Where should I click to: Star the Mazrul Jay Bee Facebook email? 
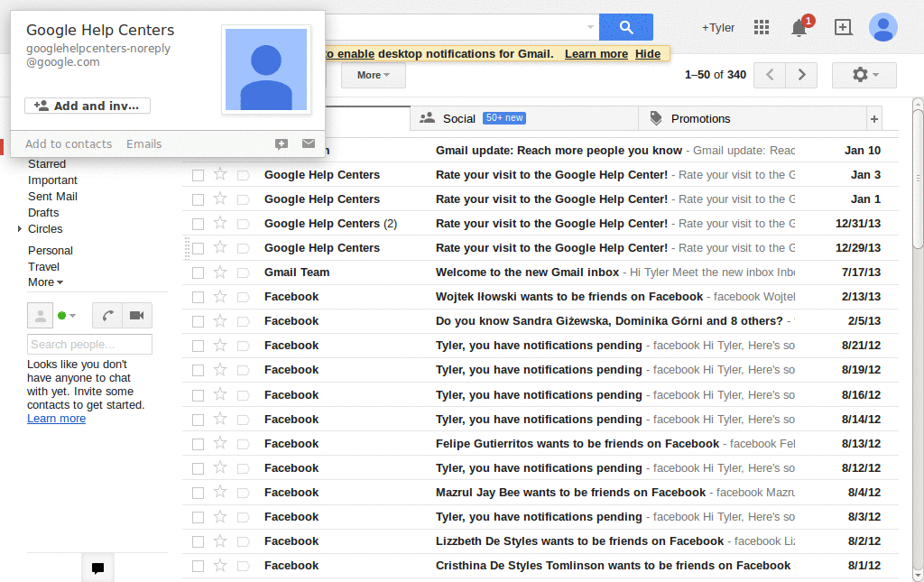point(220,492)
